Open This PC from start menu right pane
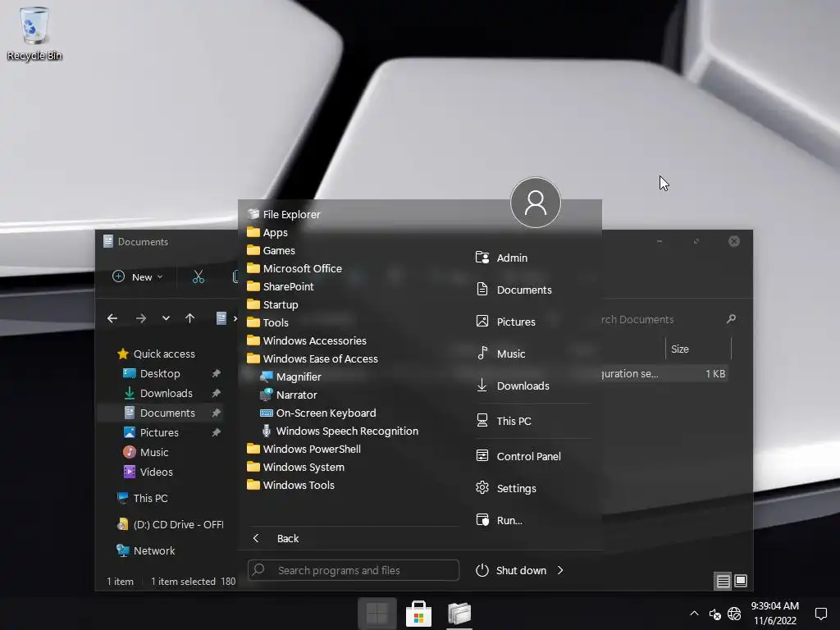Screen dimensions: 840x630 click(504, 421)
